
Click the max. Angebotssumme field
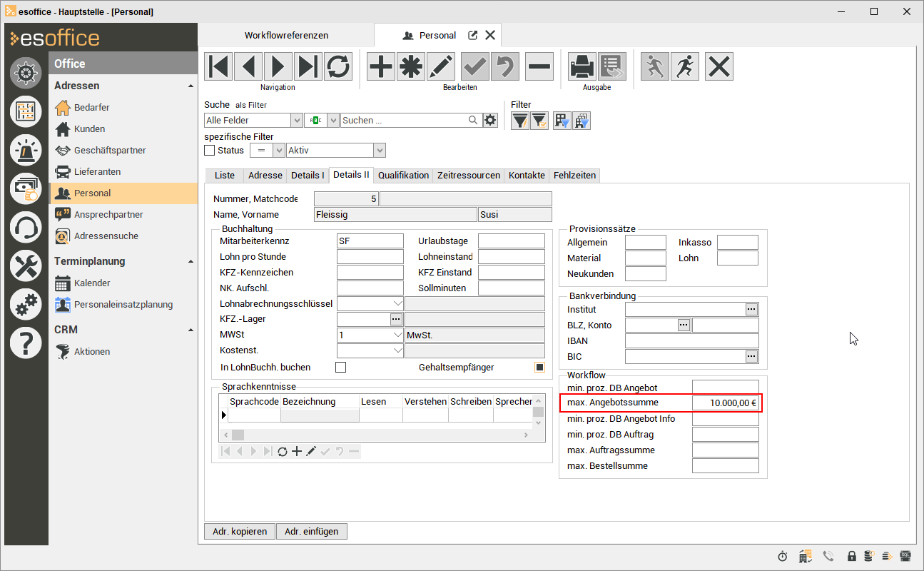726,403
